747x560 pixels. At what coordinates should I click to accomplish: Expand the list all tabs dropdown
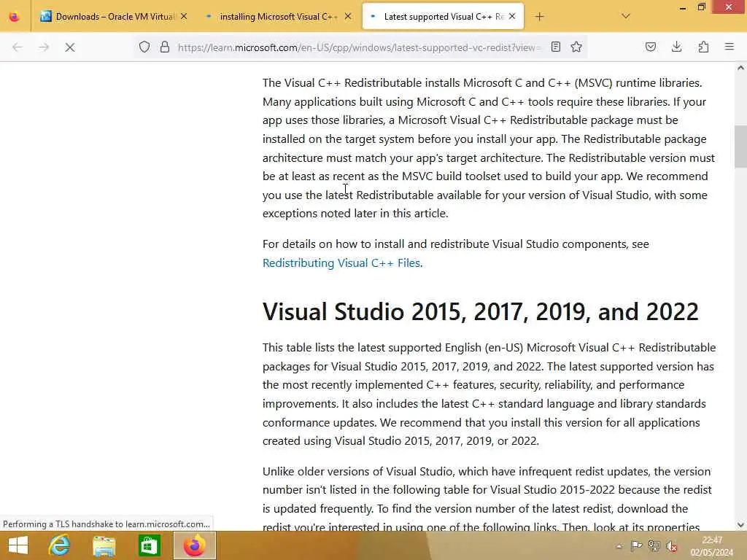coord(626,16)
